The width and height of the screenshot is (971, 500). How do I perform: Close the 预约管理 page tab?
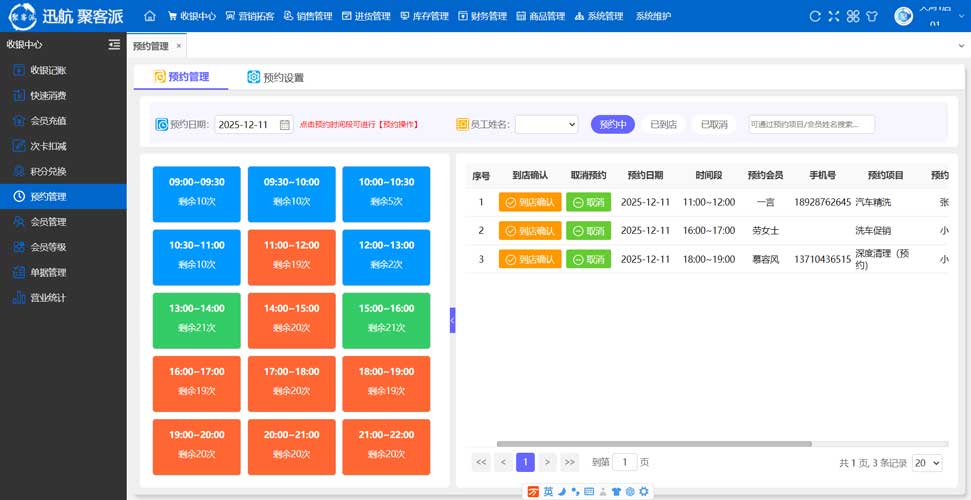tap(179, 46)
